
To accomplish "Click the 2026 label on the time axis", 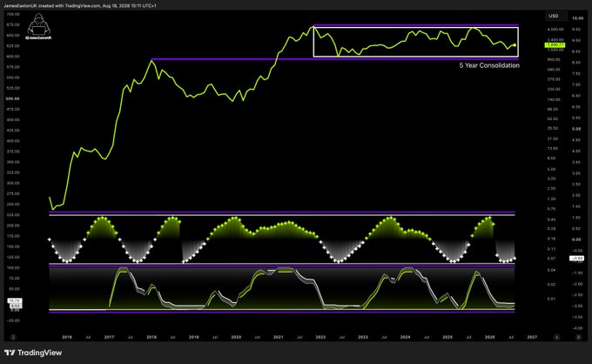I will coord(489,337).
